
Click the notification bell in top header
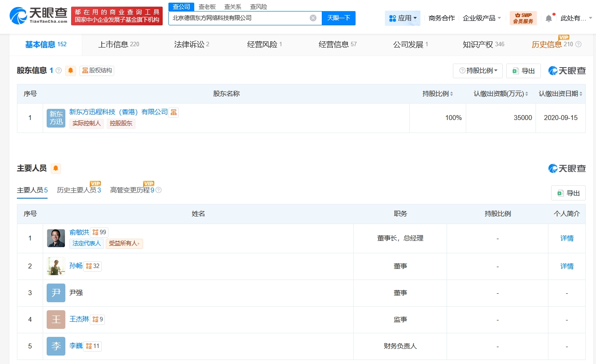click(x=549, y=18)
